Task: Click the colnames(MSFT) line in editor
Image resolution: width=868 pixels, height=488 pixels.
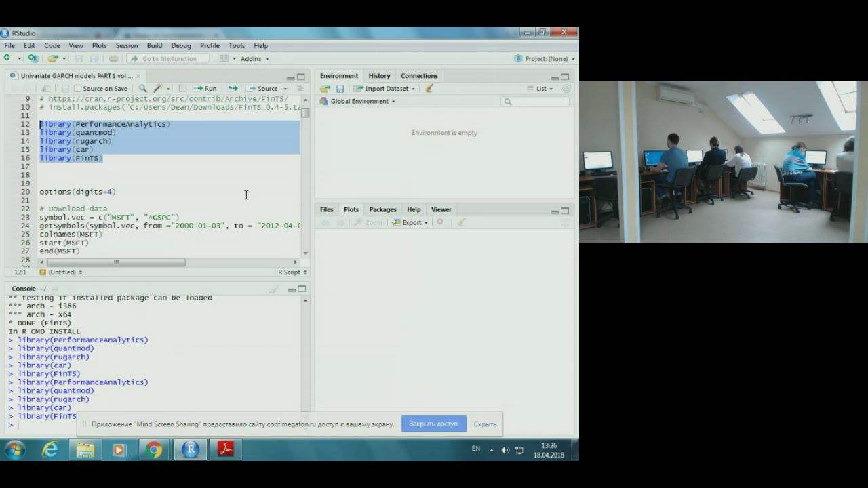Action: [x=71, y=235]
